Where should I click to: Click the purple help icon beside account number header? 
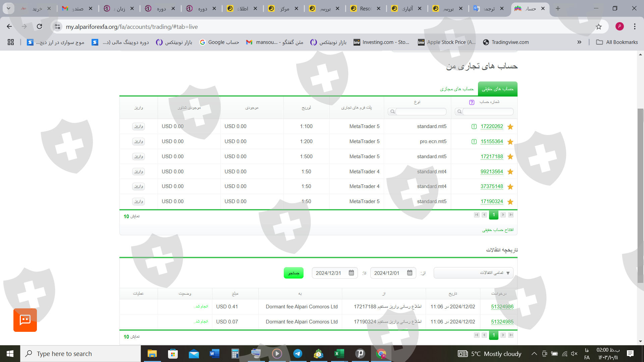pos(472,102)
